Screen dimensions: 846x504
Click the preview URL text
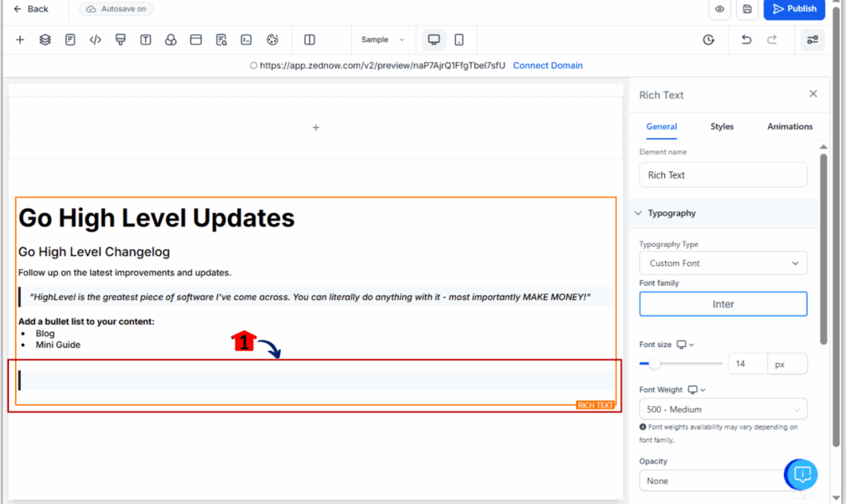click(x=383, y=65)
